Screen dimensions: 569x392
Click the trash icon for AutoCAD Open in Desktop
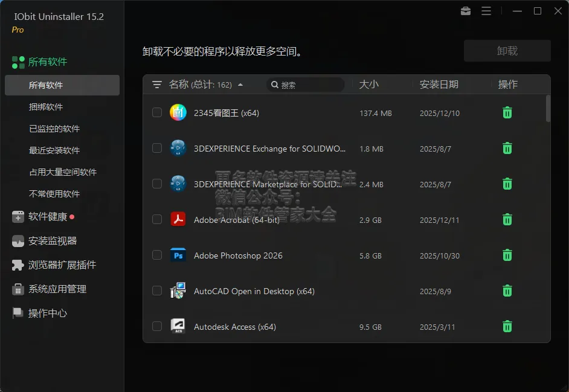tap(507, 291)
